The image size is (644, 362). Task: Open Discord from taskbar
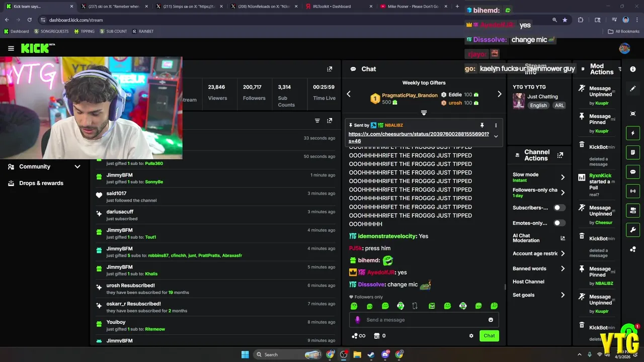tap(385, 354)
